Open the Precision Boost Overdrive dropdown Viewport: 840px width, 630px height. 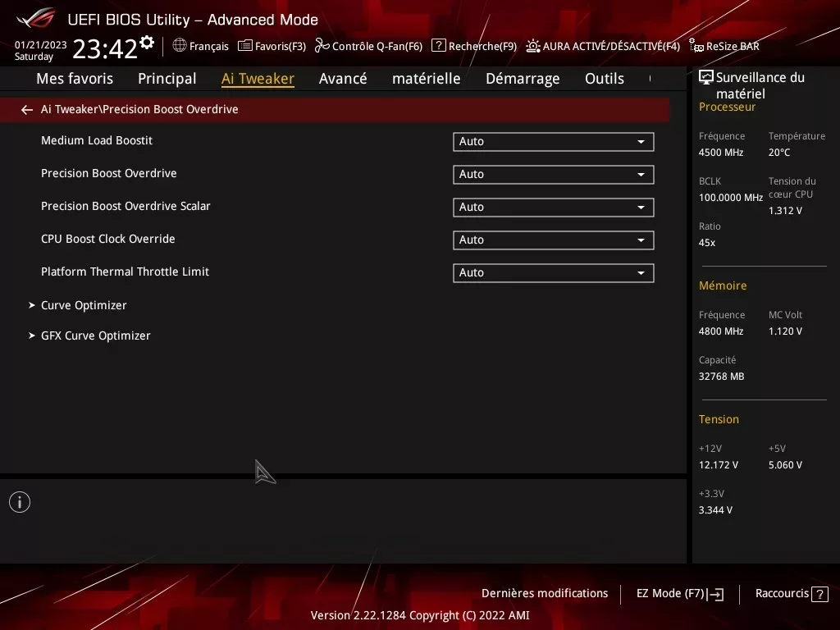click(x=553, y=174)
